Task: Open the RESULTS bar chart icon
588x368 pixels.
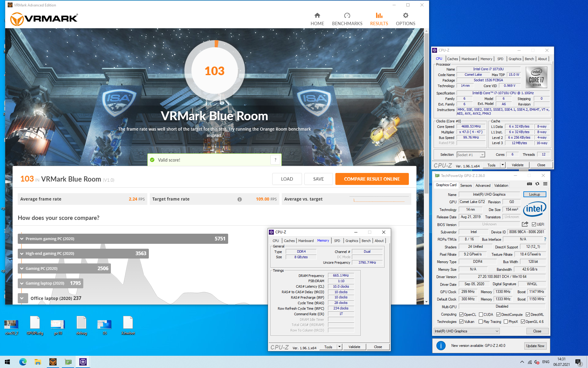Action: (379, 15)
